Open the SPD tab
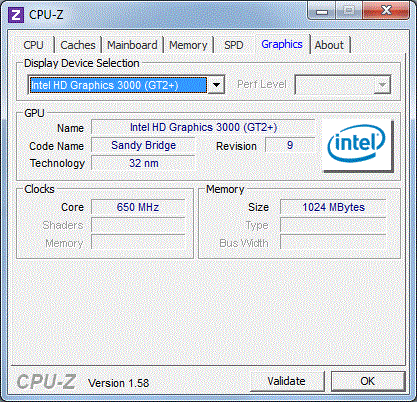 233,45
